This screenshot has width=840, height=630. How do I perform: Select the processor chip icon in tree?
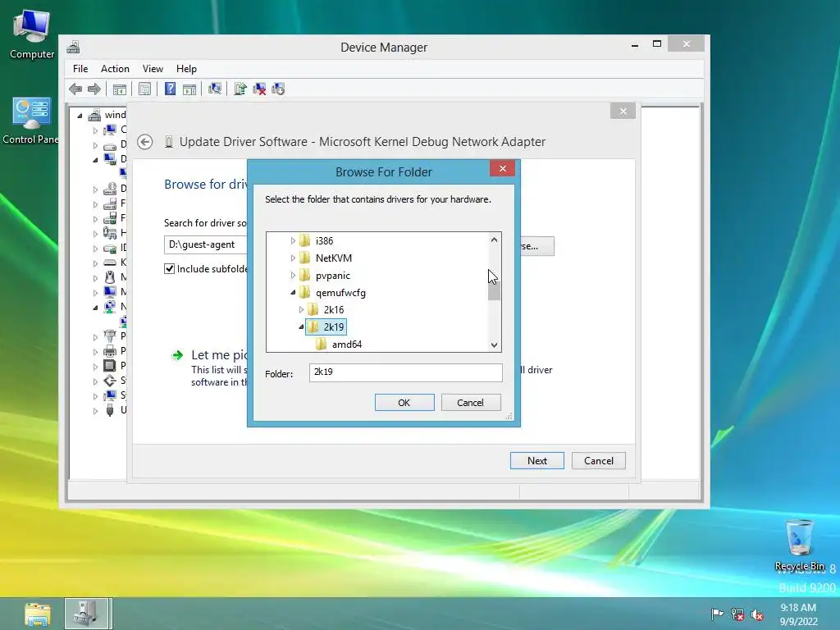[x=110, y=366]
